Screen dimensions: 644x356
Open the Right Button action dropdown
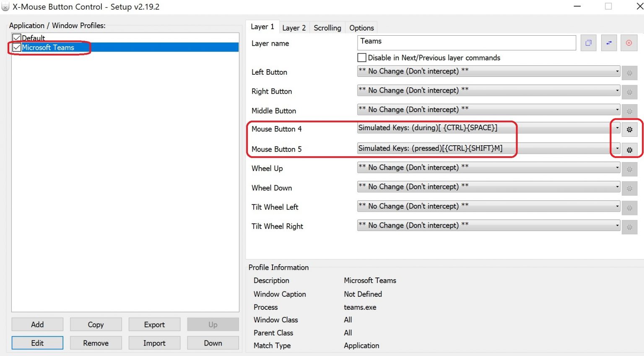click(617, 90)
